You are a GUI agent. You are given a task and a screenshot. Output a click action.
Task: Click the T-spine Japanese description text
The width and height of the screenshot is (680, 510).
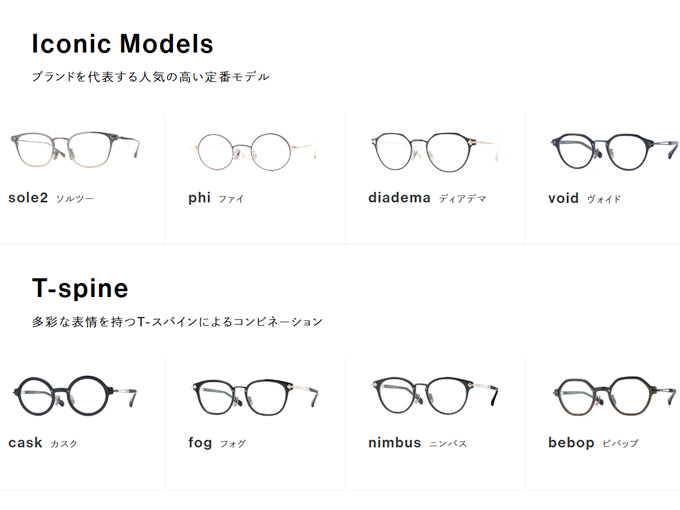click(x=177, y=322)
